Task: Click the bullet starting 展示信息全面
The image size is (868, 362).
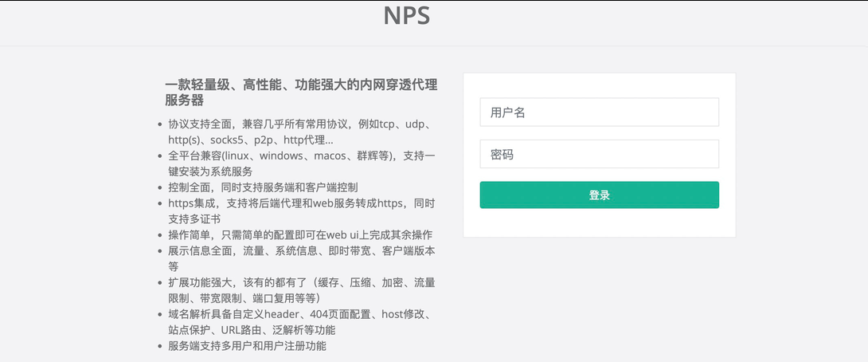Action: (x=302, y=258)
